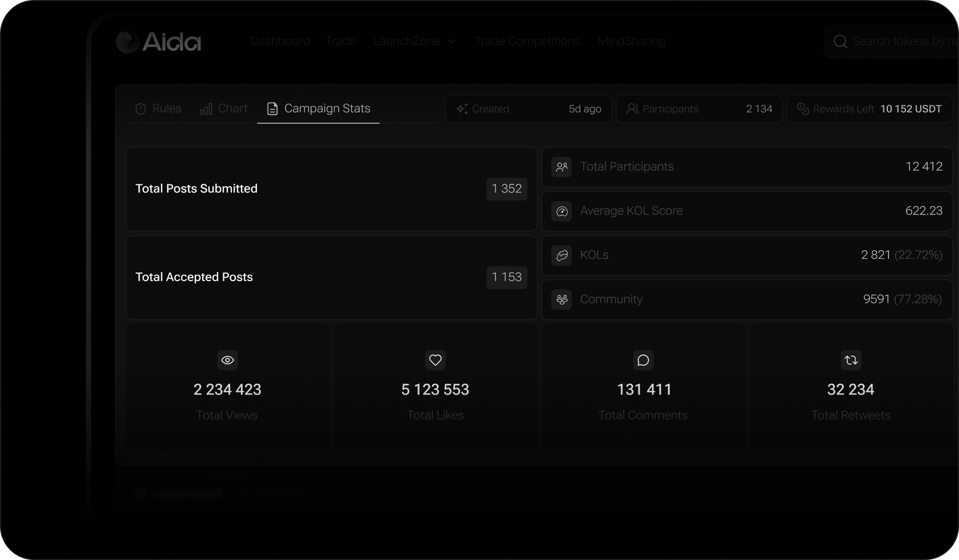
Task: Click the eye icon above Total Views
Action: point(227,360)
